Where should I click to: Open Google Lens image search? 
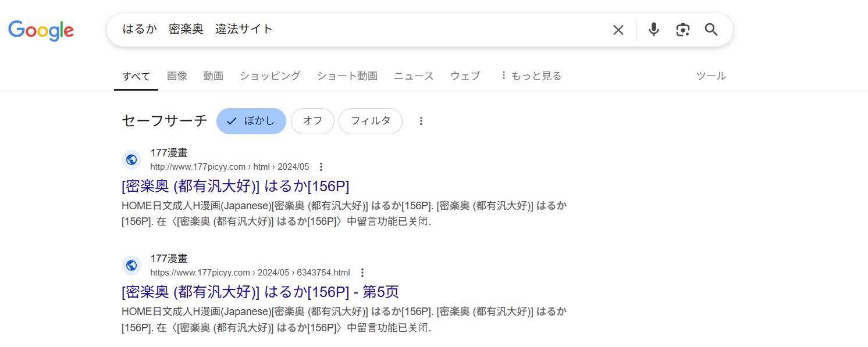click(x=682, y=29)
